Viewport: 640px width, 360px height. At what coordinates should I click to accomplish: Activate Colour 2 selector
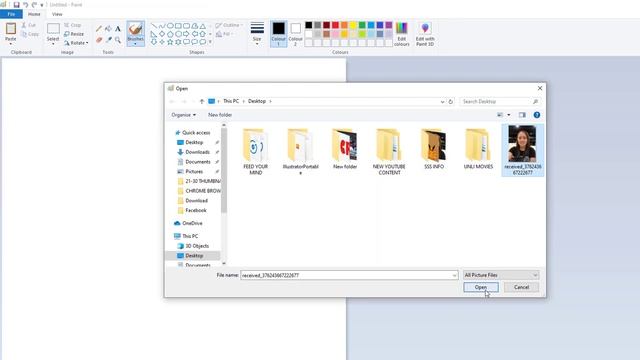(x=296, y=34)
